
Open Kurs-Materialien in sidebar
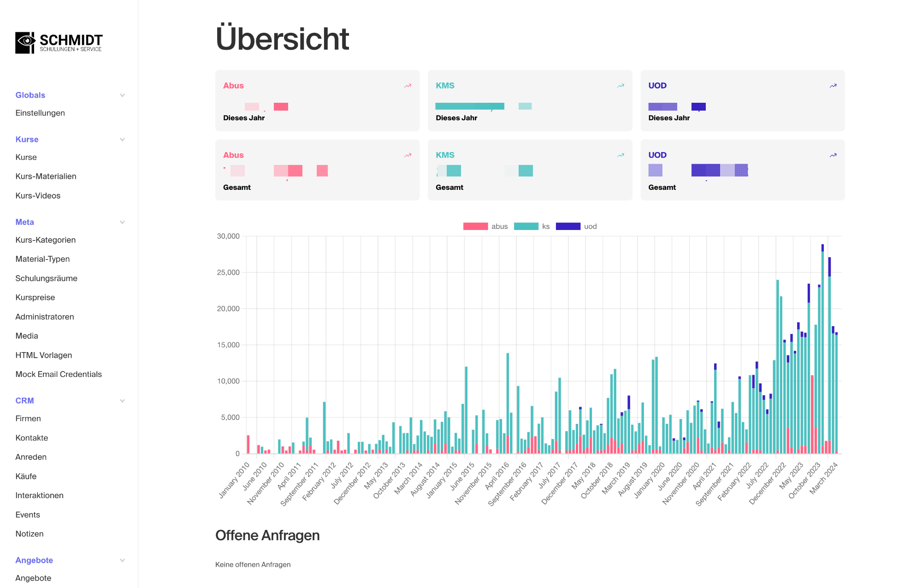(x=45, y=176)
